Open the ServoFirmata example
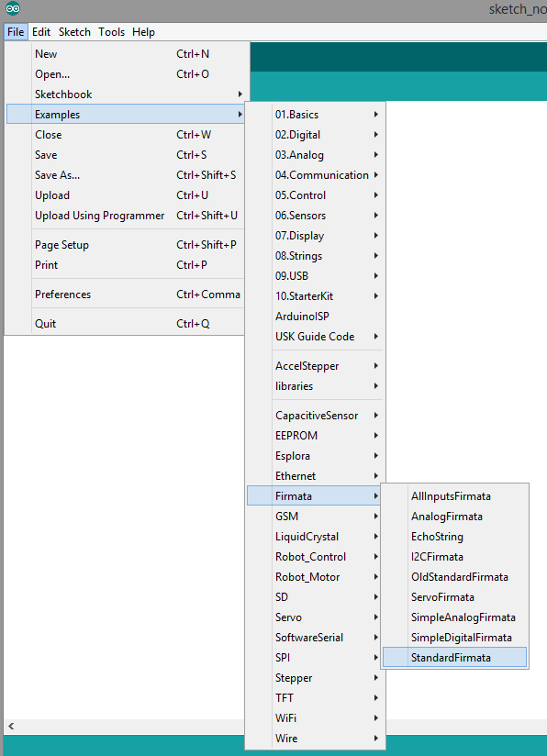 [x=455, y=597]
